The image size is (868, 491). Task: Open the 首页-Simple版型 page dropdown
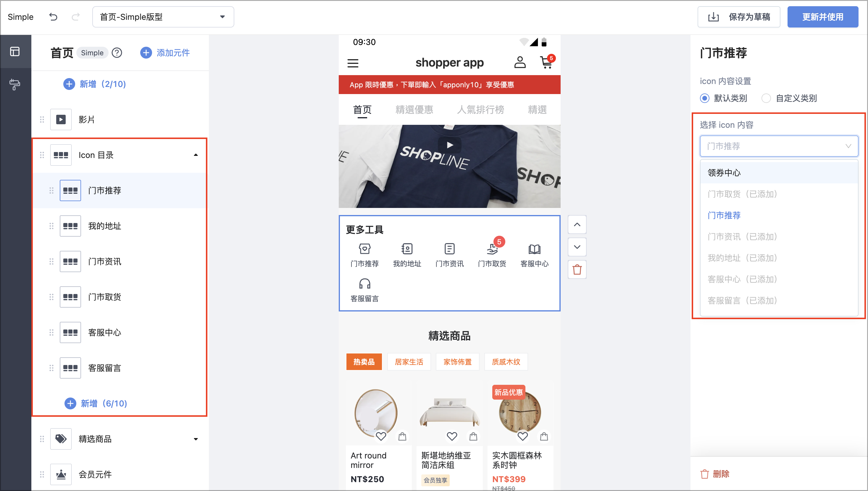click(x=163, y=17)
